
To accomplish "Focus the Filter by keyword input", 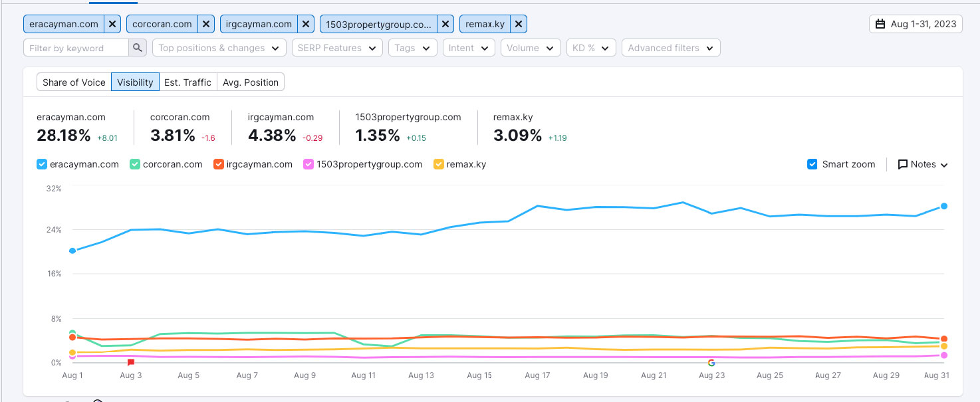I will click(x=76, y=48).
